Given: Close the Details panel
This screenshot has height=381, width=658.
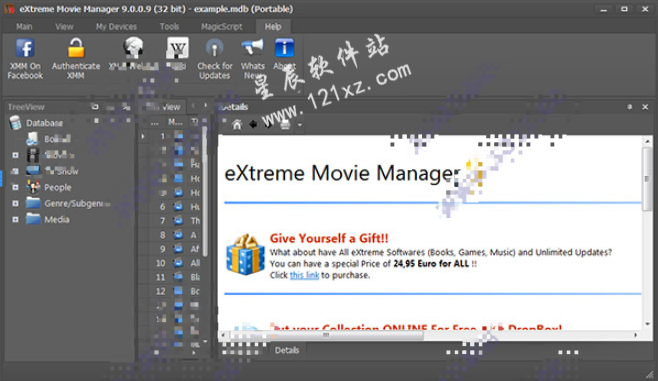Looking at the screenshot, I should coord(645,107).
